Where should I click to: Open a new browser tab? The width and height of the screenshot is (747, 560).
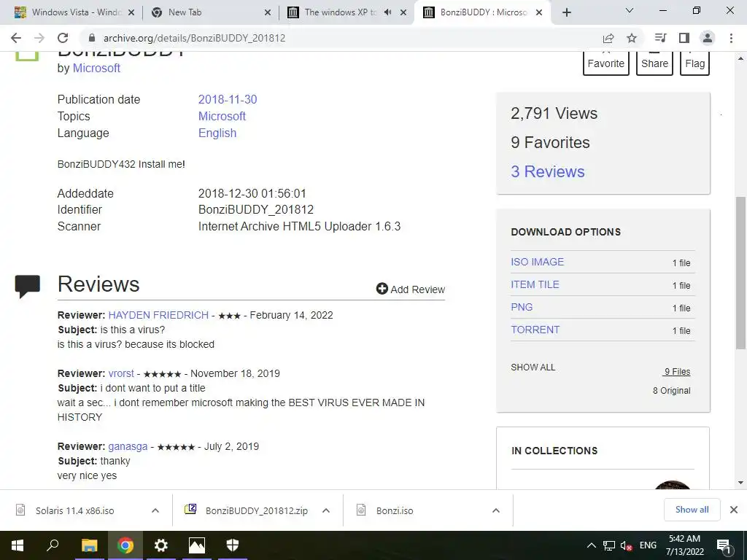click(x=566, y=13)
